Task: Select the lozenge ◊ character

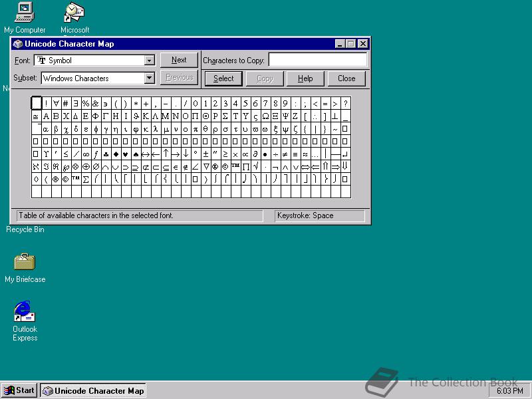Action: [37, 179]
